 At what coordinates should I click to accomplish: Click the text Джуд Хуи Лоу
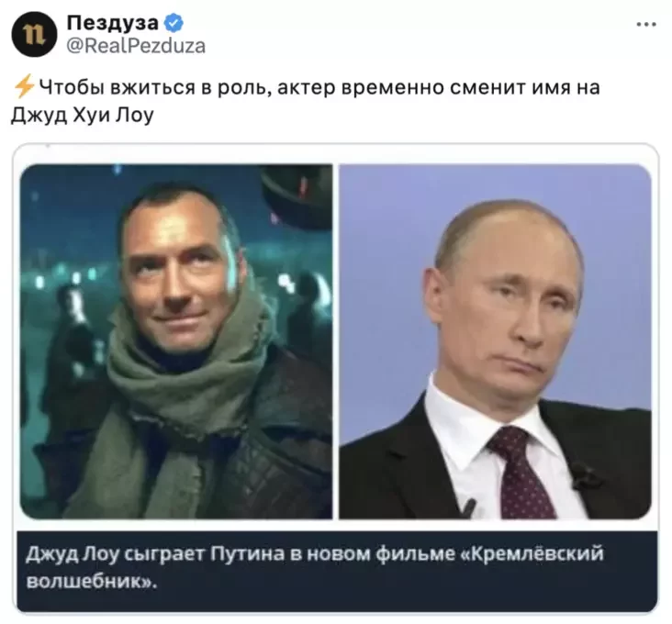point(82,116)
